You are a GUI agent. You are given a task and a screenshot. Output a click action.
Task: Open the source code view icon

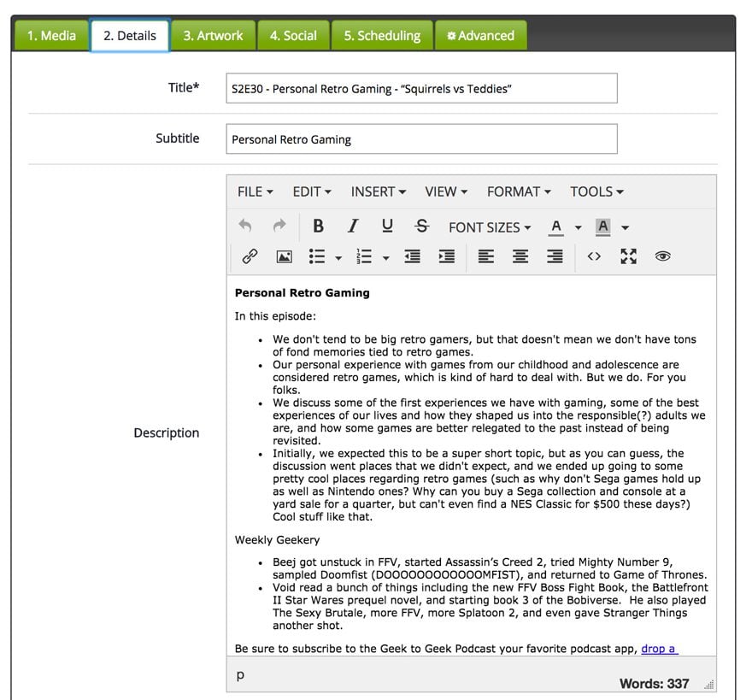(594, 256)
